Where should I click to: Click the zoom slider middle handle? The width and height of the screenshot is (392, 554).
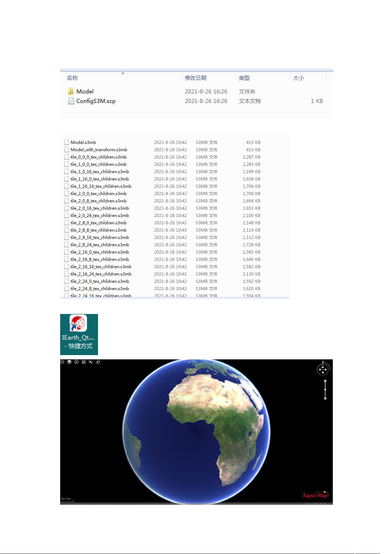point(325,390)
